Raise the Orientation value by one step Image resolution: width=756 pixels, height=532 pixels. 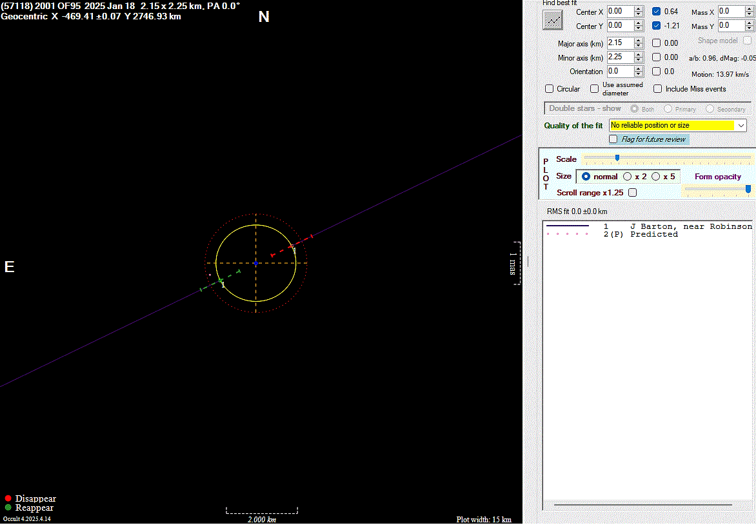[x=639, y=68]
